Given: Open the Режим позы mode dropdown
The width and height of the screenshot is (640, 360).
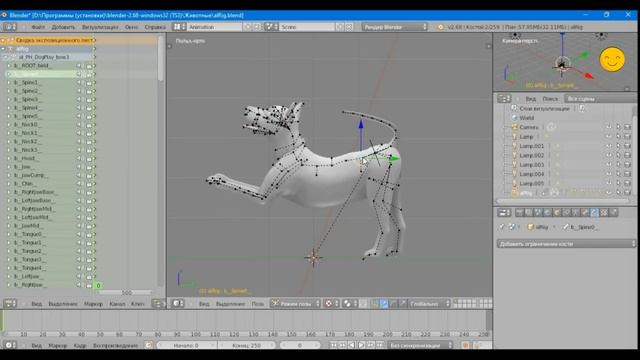Looking at the screenshot, I should [x=296, y=303].
